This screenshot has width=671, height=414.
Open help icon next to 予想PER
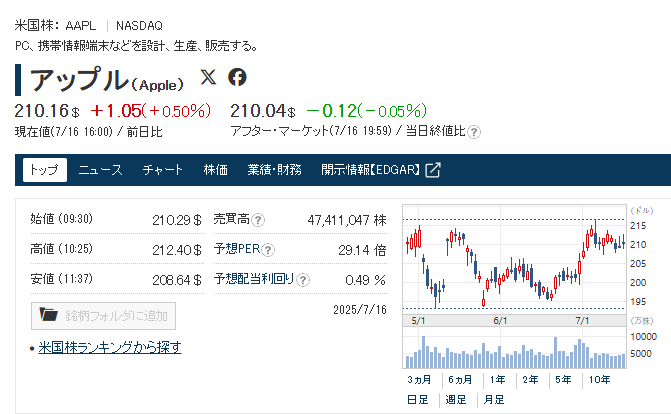[x=268, y=250]
